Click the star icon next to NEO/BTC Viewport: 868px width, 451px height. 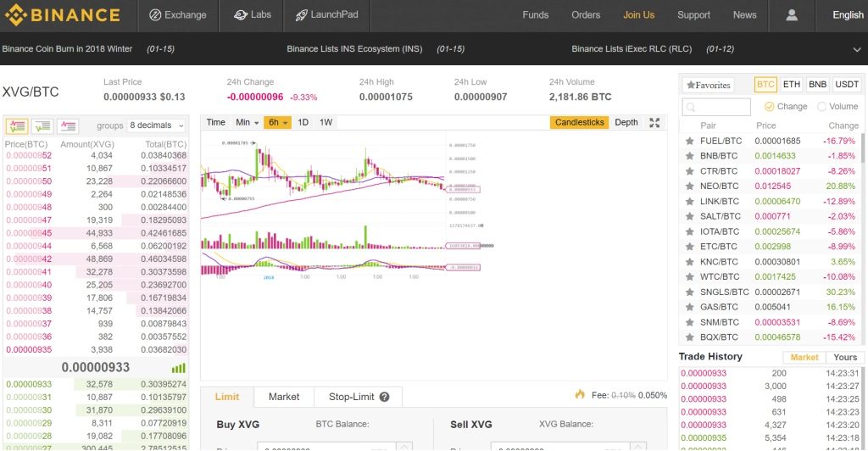pyautogui.click(x=690, y=187)
